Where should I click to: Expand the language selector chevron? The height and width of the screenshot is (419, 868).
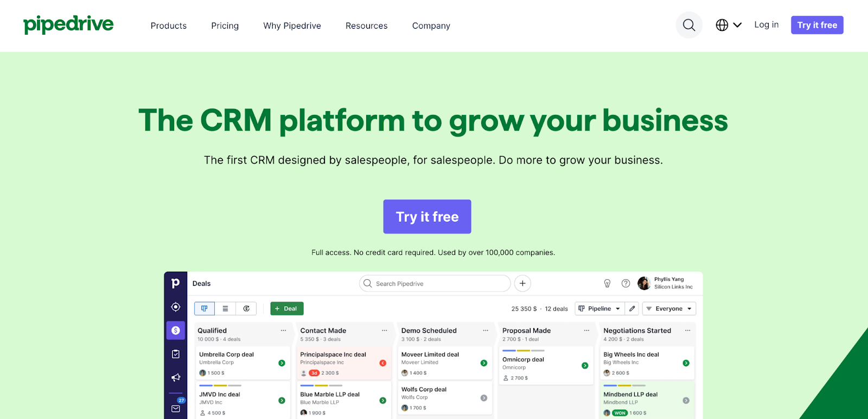(737, 25)
